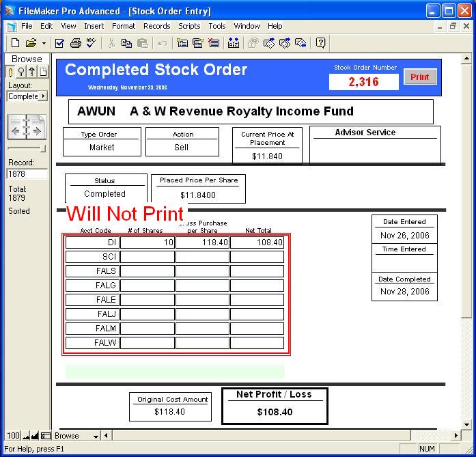Open the Edit menu

click(x=46, y=26)
